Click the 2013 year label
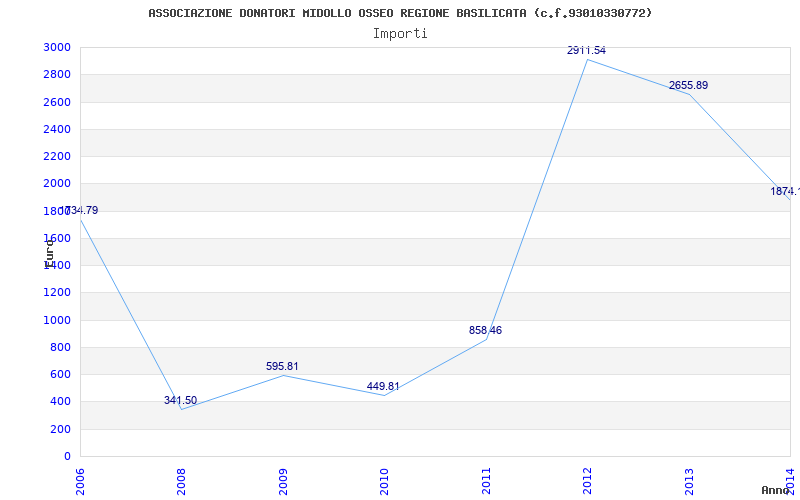Viewport: 800px width, 500px height. tap(689, 482)
